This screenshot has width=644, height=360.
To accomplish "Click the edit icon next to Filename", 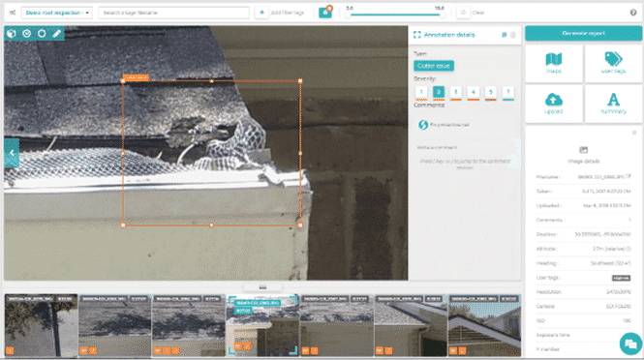I will tap(629, 176).
